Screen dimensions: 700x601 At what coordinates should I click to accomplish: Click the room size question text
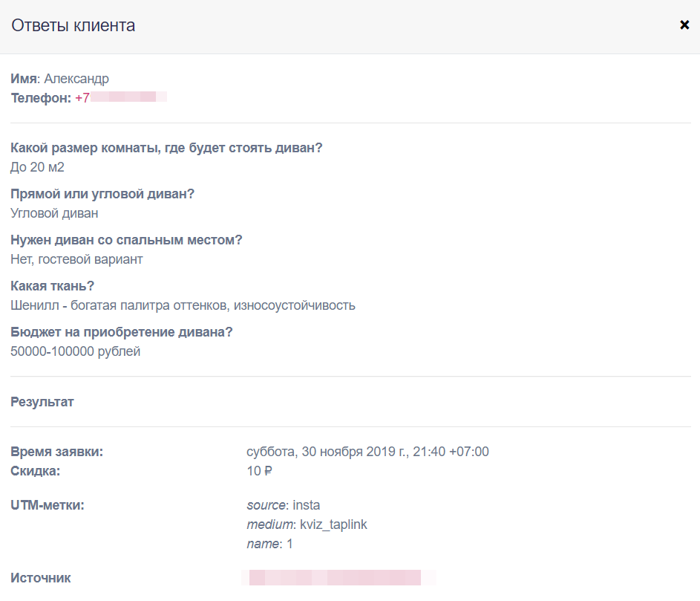(x=166, y=148)
